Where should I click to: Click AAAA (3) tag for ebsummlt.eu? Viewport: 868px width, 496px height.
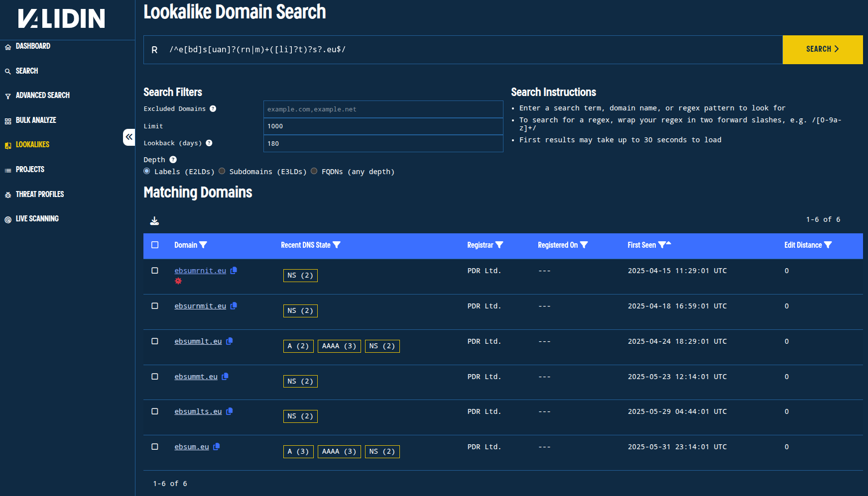[x=339, y=346]
